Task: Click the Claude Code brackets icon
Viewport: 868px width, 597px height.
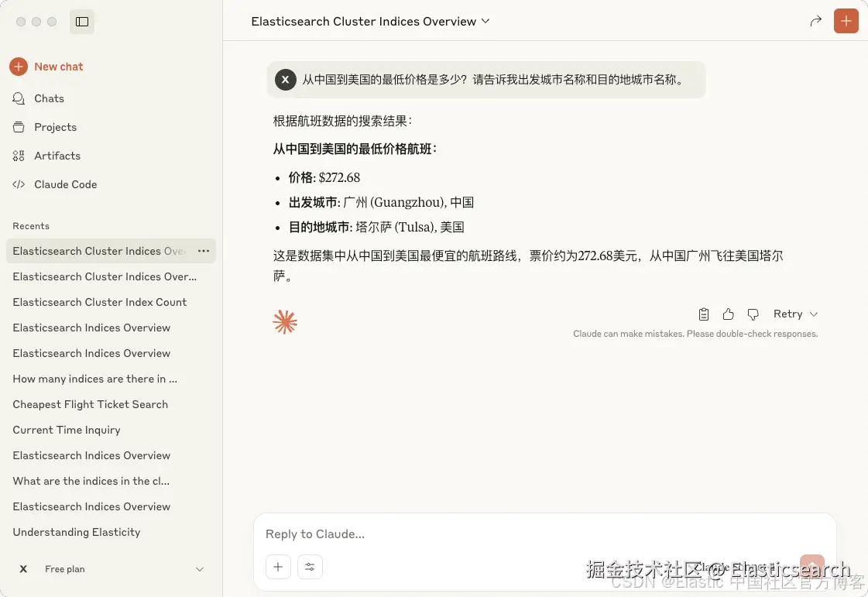Action: (x=19, y=184)
